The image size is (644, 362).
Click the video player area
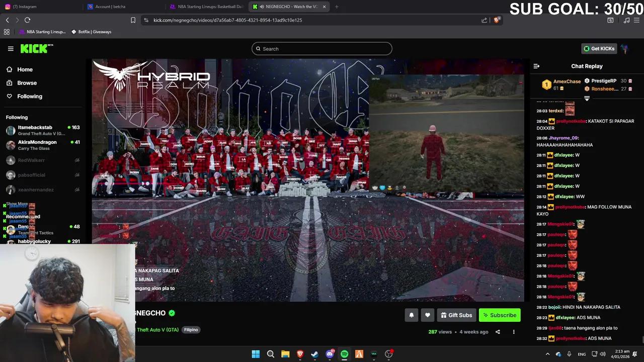pyautogui.click(x=308, y=180)
